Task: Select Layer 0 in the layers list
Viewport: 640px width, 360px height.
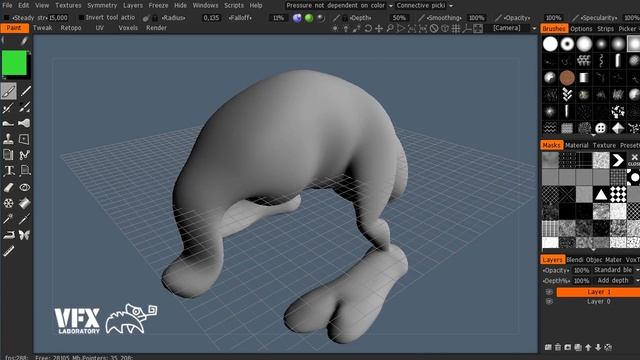Action: [598, 302]
